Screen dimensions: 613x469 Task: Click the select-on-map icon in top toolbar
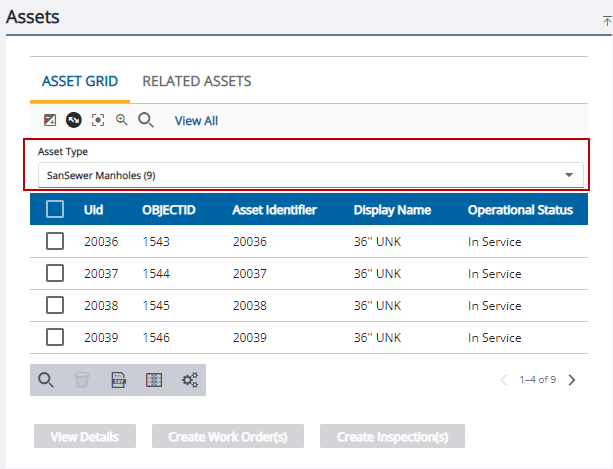pos(50,120)
